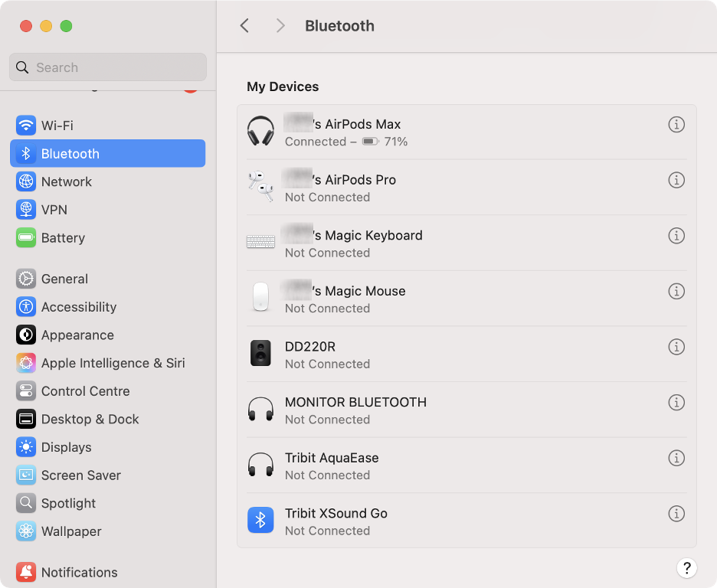Click the AirPods Pro device name
The width and height of the screenshot is (717, 588).
coord(340,180)
